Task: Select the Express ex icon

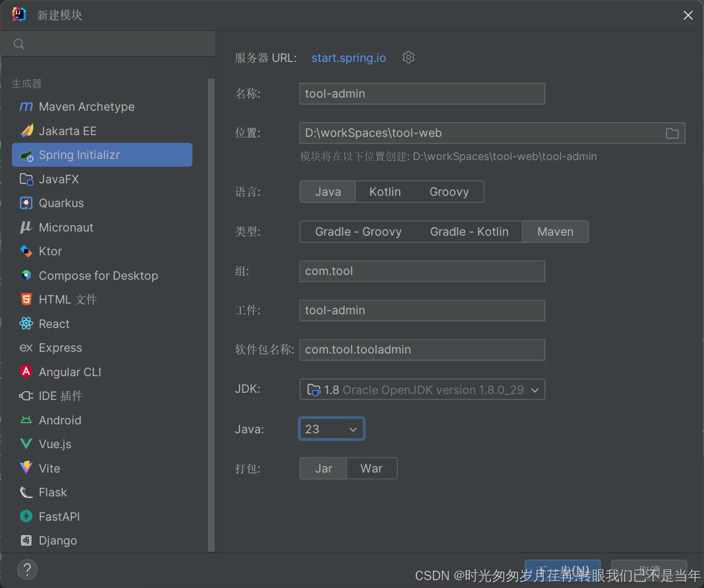Action: tap(26, 348)
